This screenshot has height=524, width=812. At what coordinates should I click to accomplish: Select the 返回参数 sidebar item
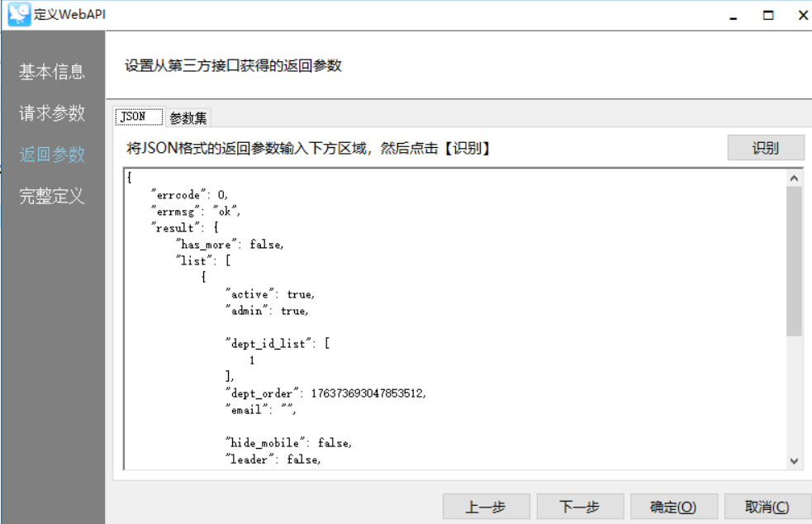(x=52, y=155)
